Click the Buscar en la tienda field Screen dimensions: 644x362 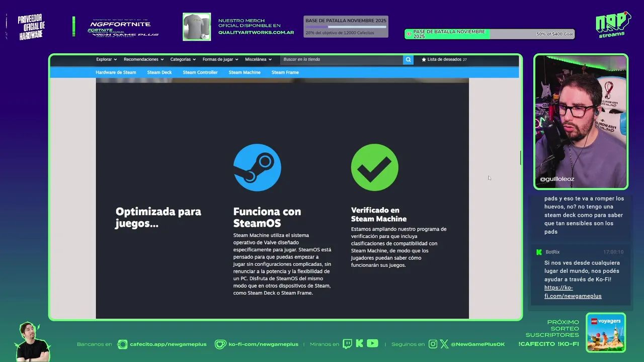[x=342, y=59]
